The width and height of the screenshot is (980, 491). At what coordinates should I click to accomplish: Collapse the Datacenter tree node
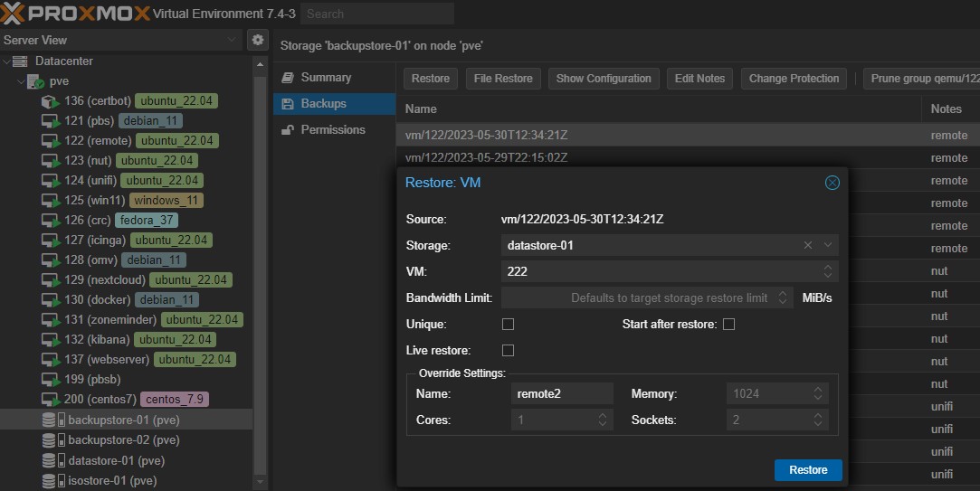(x=7, y=61)
